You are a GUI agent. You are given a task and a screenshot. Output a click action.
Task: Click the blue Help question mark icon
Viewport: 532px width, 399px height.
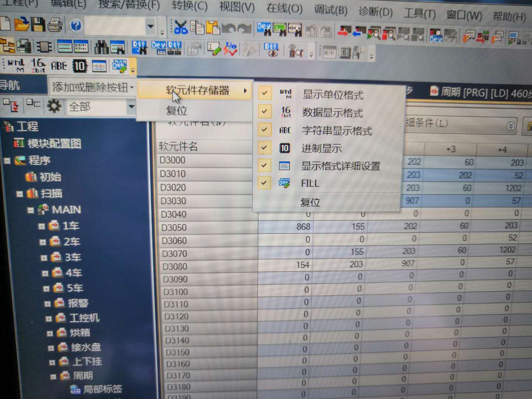(76, 25)
